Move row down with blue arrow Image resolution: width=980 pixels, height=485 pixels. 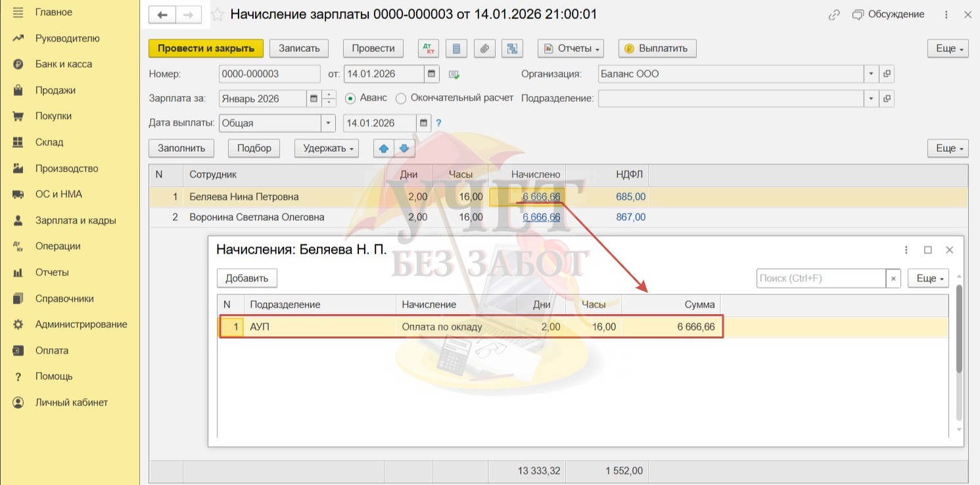(x=404, y=149)
